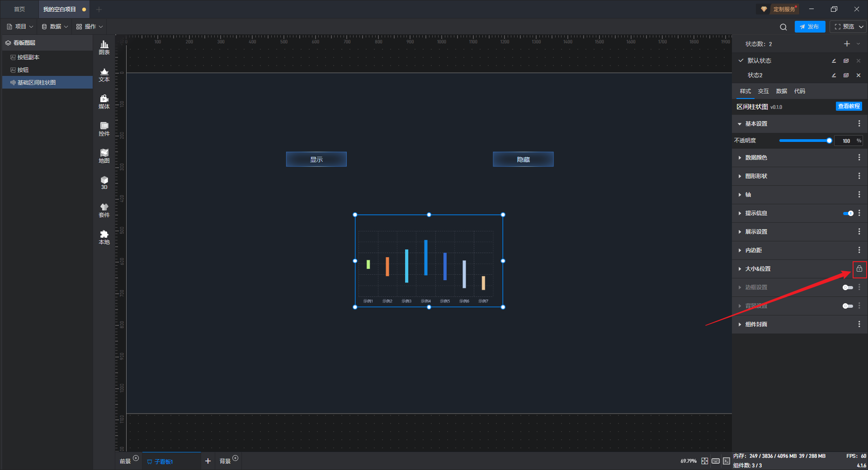The image size is (868, 470).
Task: Open more options for 数据颜色
Action: coord(859,158)
